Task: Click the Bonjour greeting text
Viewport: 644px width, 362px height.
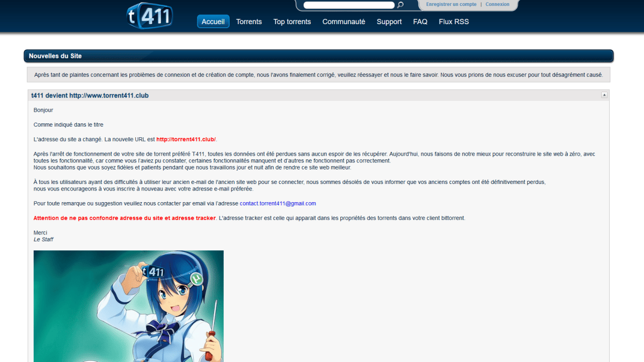Action: coord(43,110)
